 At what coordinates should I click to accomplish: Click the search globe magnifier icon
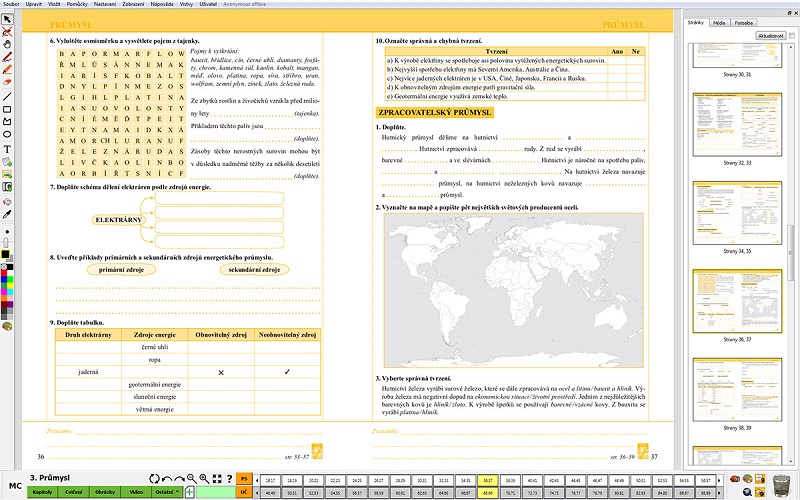747,492
